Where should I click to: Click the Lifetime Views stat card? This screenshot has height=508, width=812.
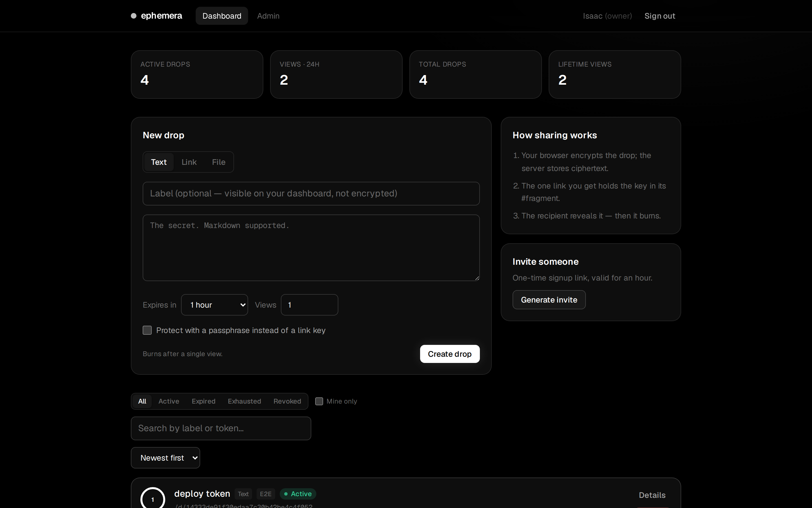615,75
